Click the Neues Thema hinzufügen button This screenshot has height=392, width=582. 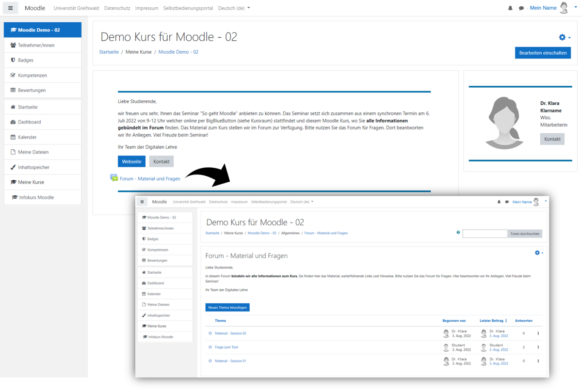[x=227, y=308]
